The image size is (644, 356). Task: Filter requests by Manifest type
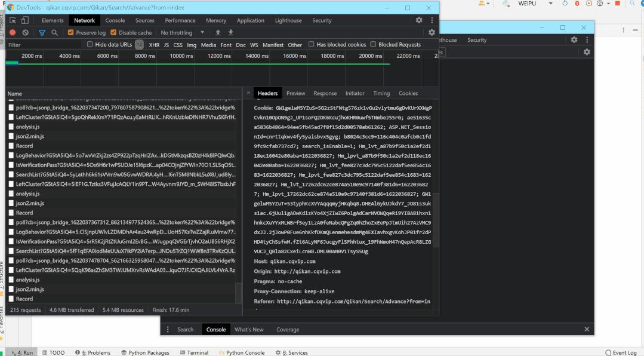pyautogui.click(x=273, y=45)
